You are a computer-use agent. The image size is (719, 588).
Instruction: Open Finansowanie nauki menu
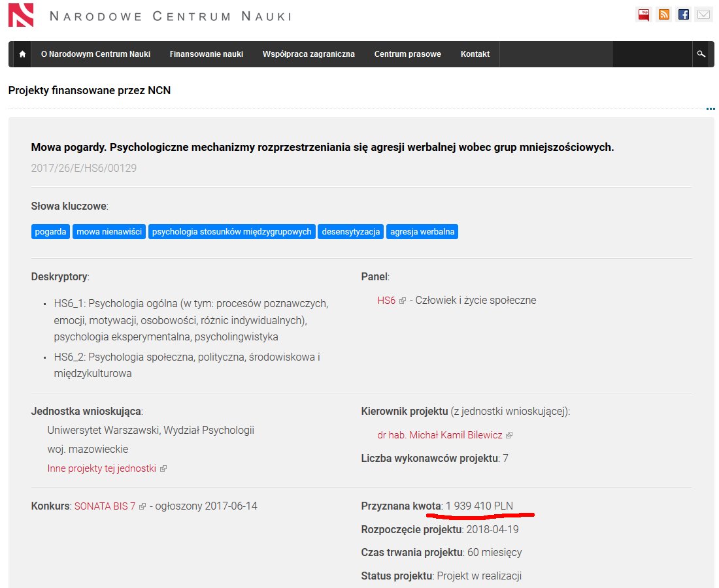[x=207, y=54]
